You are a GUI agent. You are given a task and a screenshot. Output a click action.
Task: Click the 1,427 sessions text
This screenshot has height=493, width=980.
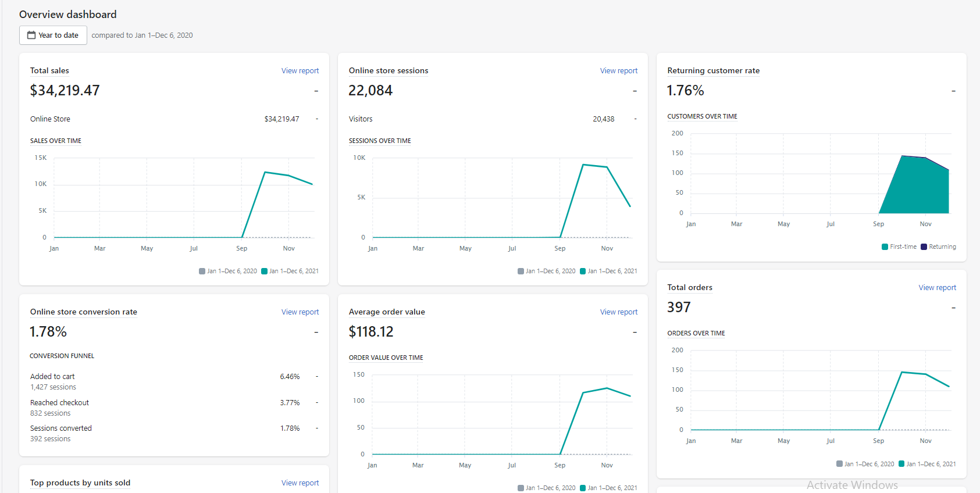click(53, 387)
